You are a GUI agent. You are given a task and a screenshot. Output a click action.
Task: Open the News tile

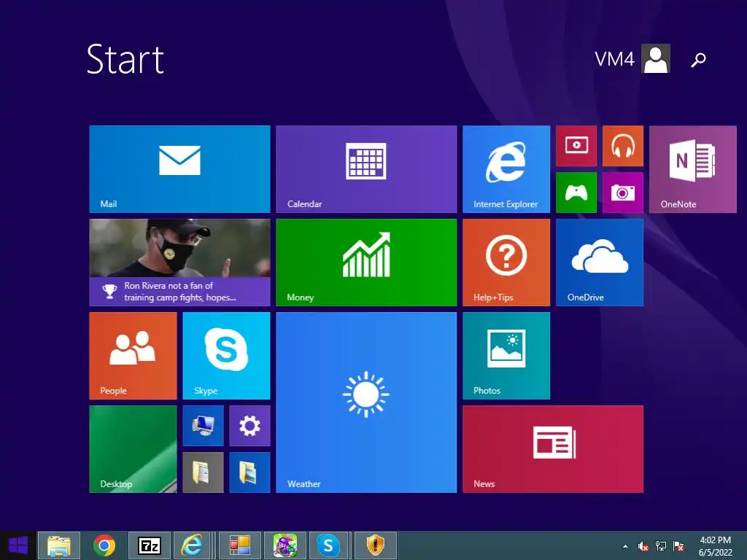[x=553, y=449]
